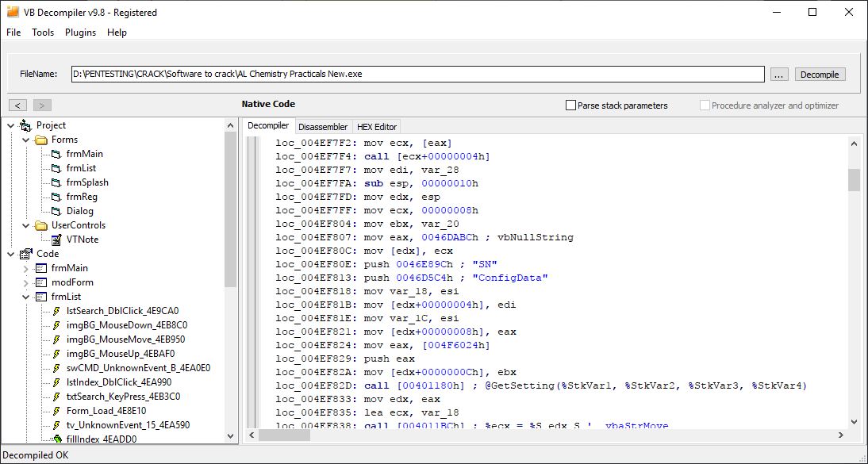The image size is (868, 464).
Task: Open the Help menu
Action: click(x=117, y=32)
